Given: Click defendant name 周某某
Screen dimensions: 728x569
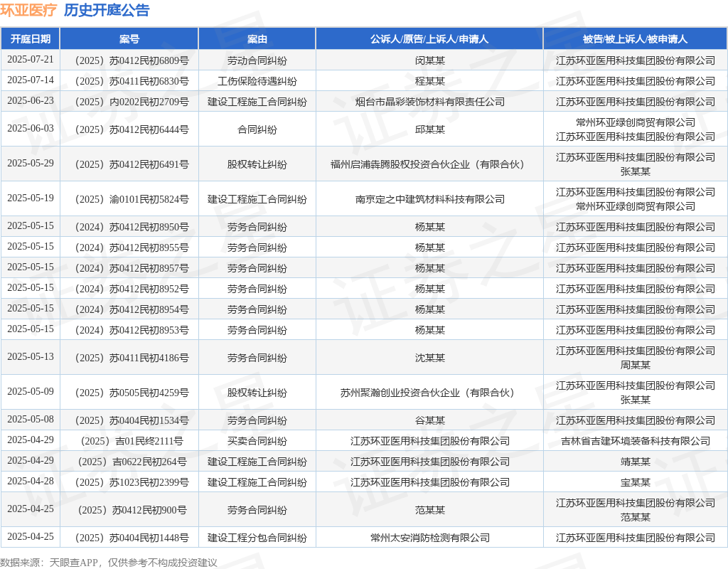Looking at the screenshot, I should [x=635, y=365].
